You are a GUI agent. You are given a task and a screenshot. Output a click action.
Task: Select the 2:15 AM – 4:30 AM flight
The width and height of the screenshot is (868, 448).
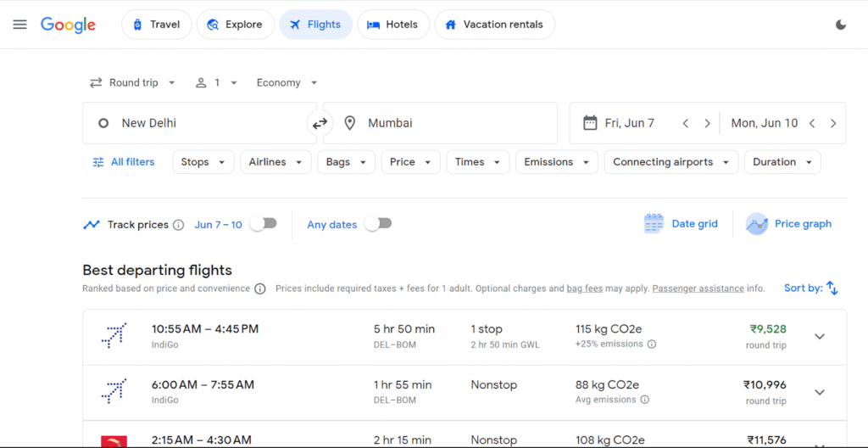(x=465, y=434)
